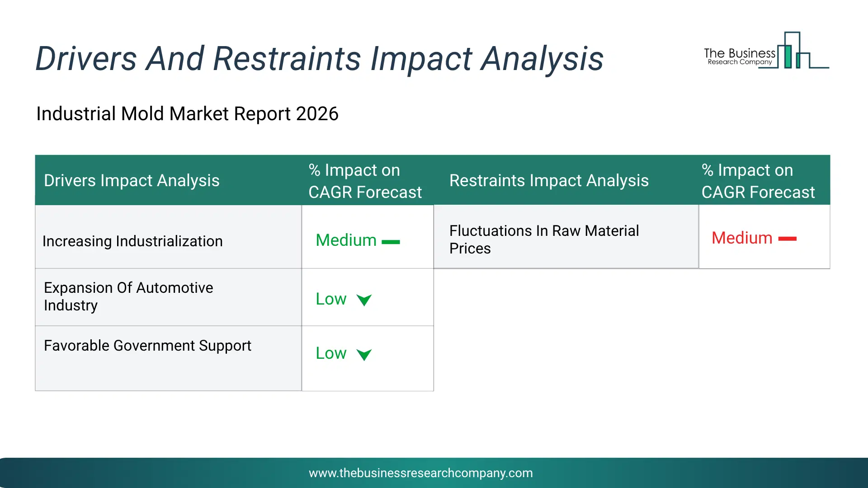This screenshot has width=868, height=488.
Task: Click the red dash icon beside Medium
Action: [787, 239]
